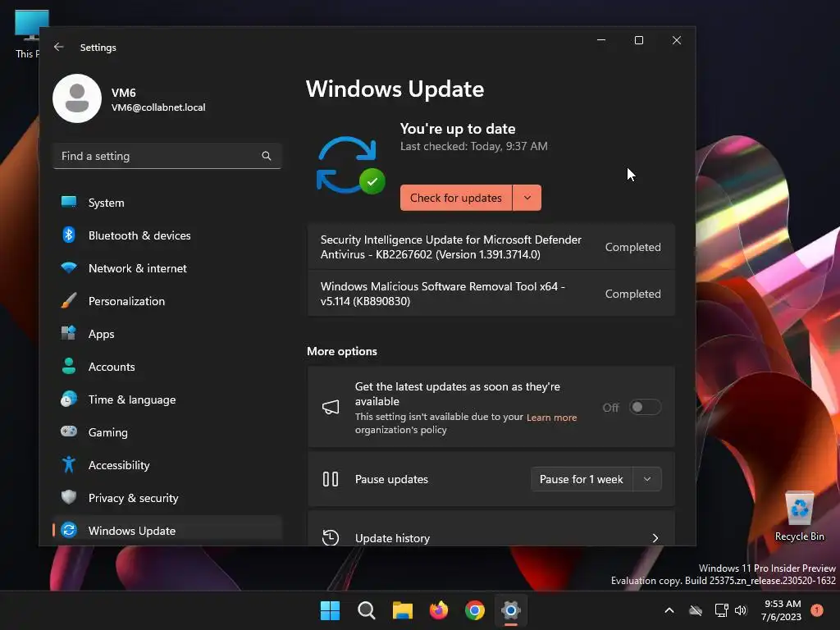This screenshot has width=840, height=630.
Task: Click Check for updates button
Action: (x=456, y=198)
